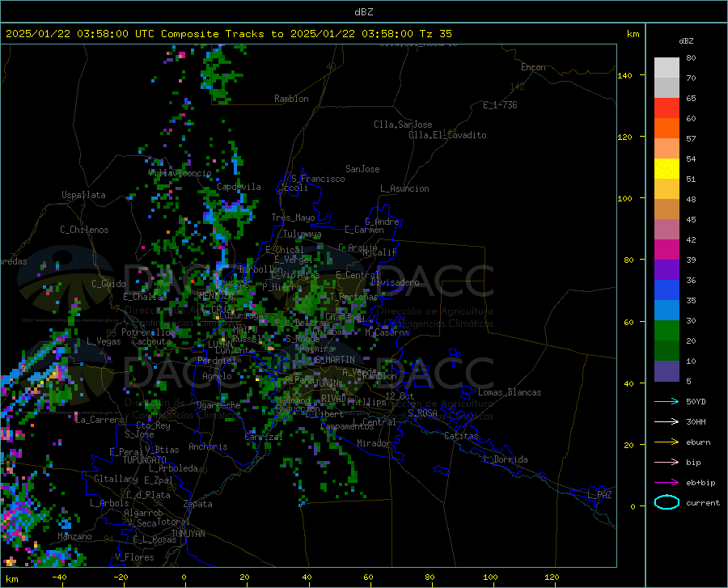Click the -40 km mark on the horizontal axis
728x588 pixels.
coord(59,577)
